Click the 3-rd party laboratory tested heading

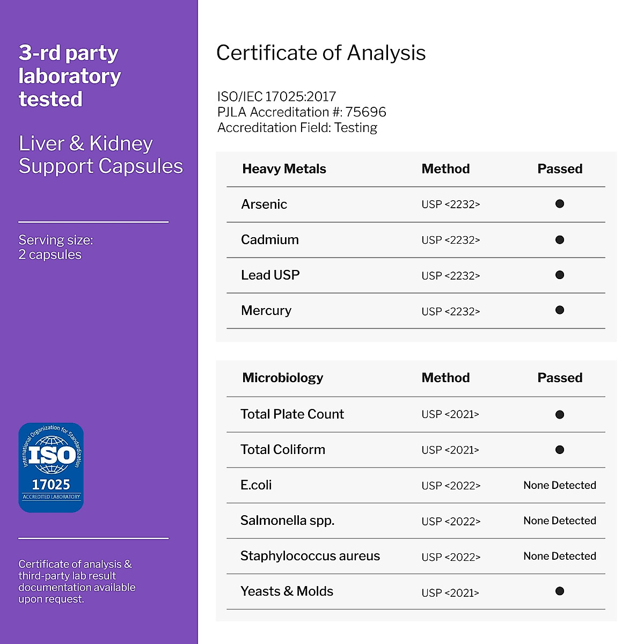(x=70, y=76)
